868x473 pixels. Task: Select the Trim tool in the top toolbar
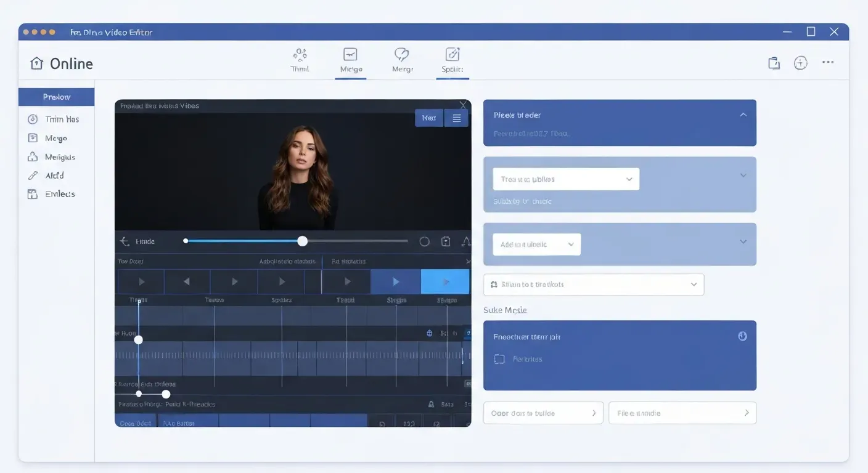[x=300, y=60]
